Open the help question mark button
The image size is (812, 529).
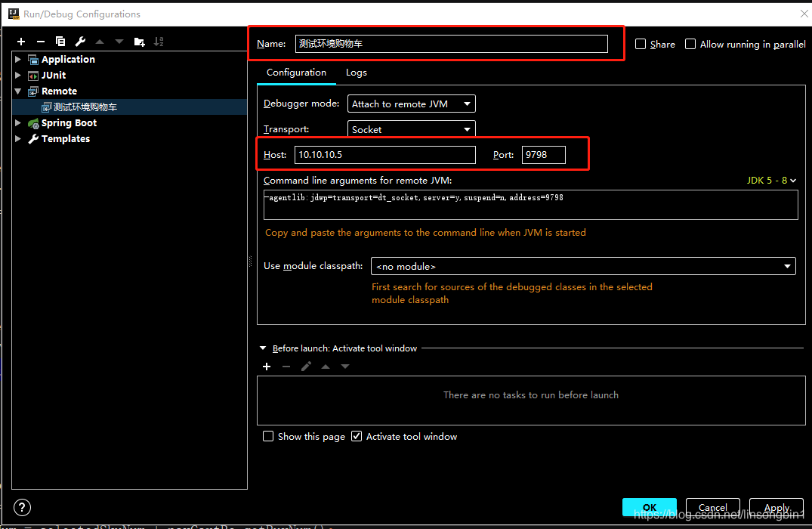tap(22, 507)
